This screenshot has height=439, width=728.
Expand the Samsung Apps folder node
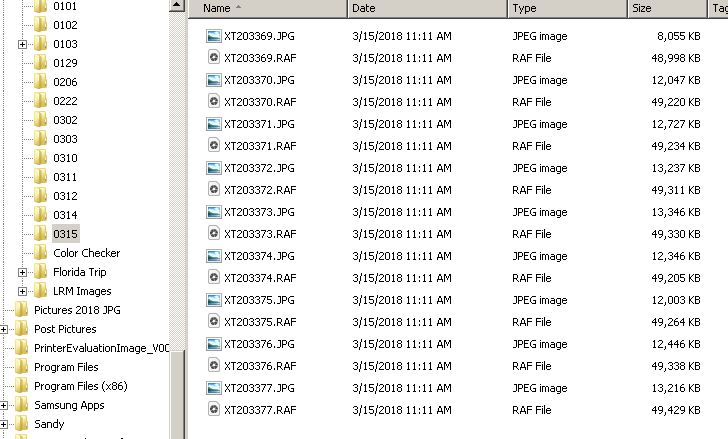[5, 405]
